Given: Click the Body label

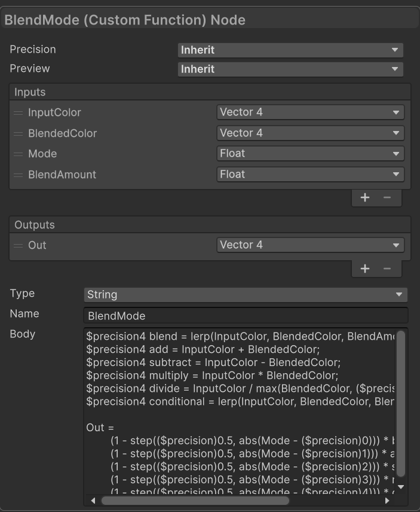Looking at the screenshot, I should pyautogui.click(x=23, y=334).
